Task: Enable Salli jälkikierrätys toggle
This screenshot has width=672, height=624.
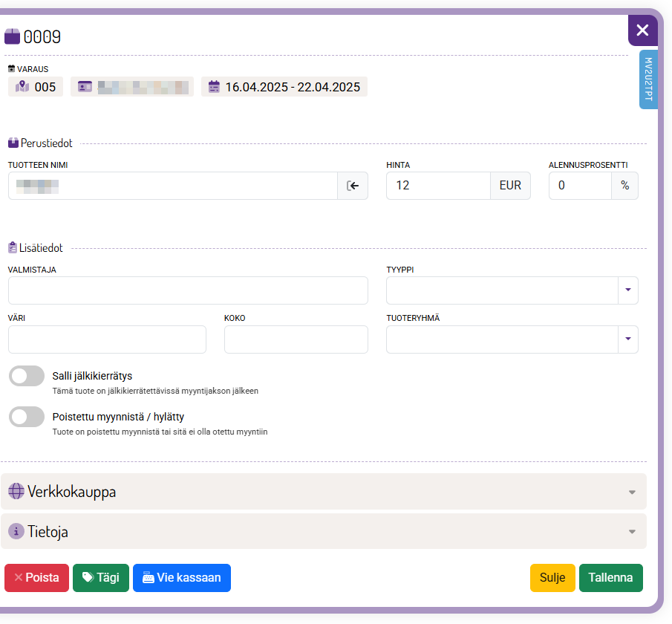Action: (27, 377)
